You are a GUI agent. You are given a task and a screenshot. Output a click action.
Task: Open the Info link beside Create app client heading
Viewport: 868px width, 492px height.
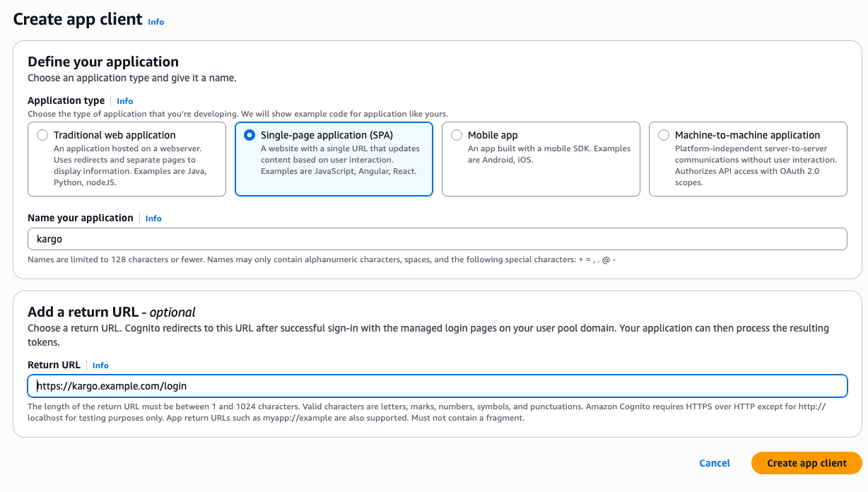(156, 22)
